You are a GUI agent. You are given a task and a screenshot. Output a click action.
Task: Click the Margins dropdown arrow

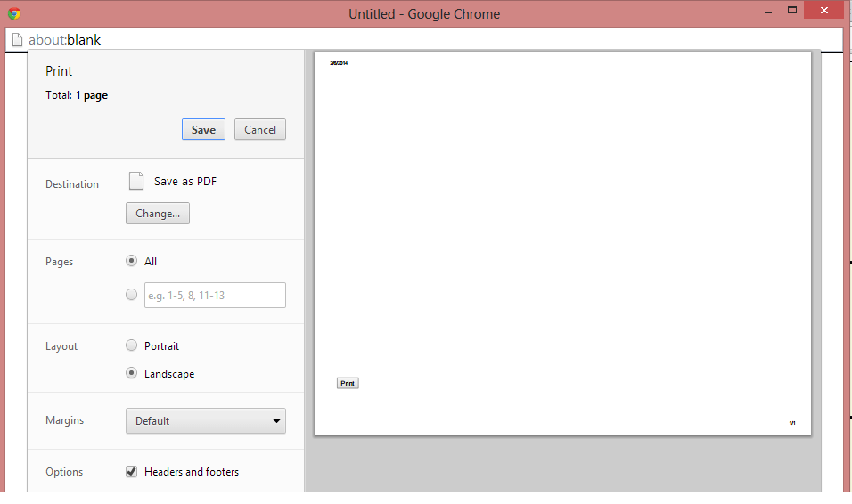(275, 421)
